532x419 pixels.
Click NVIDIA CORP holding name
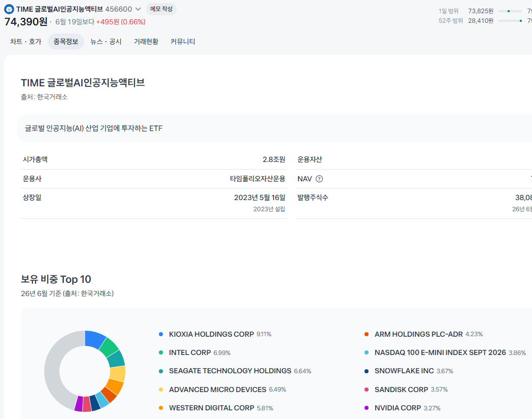397,408
